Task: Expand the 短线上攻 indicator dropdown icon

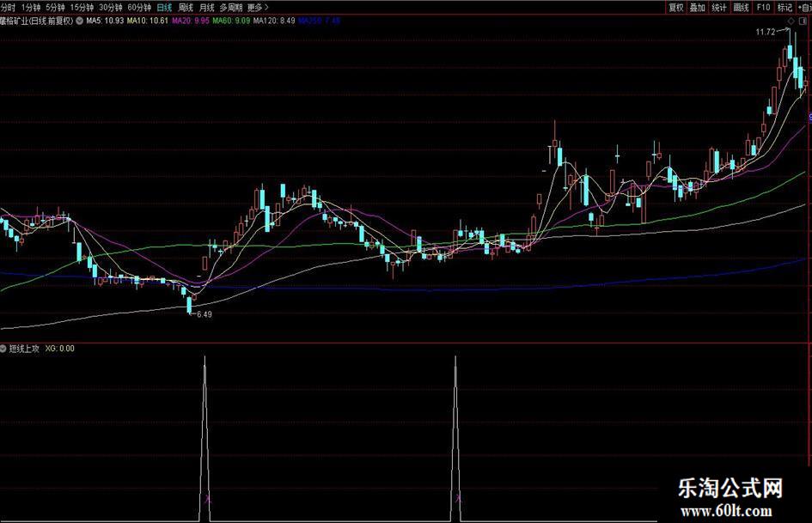Action: (3, 349)
